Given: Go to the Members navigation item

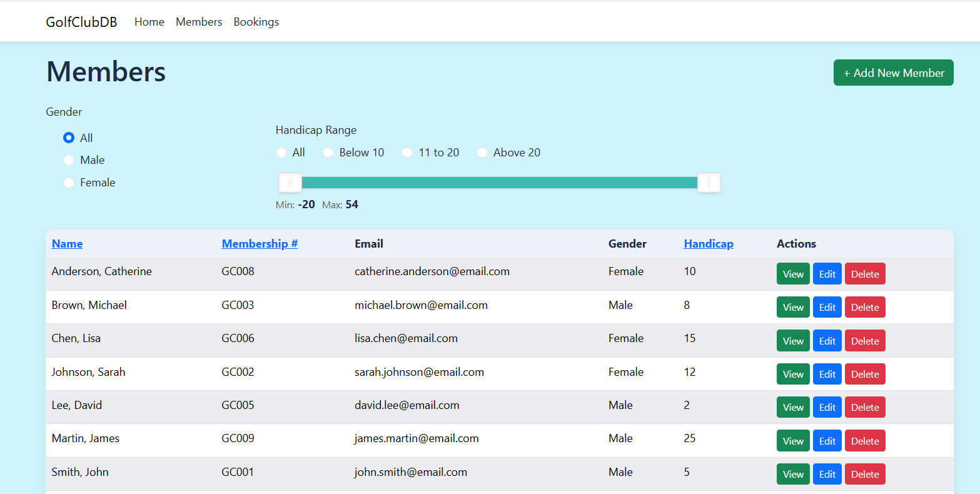Looking at the screenshot, I should (x=199, y=22).
